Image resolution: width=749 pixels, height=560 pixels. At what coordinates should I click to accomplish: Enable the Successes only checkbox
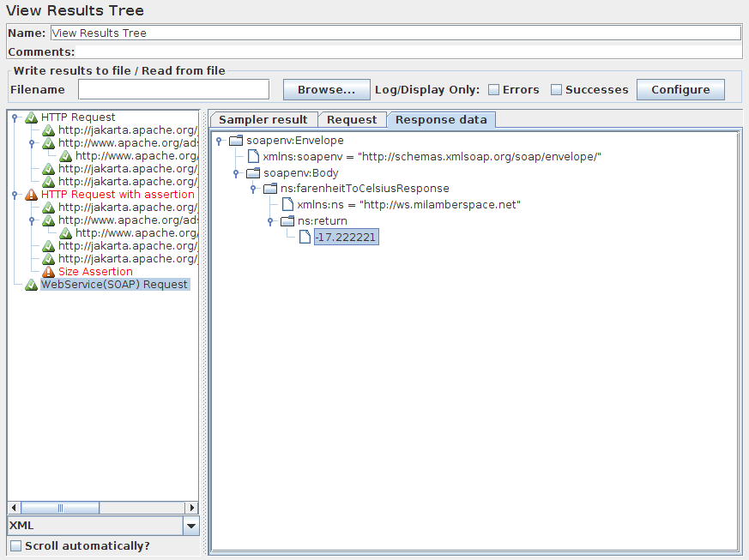(556, 90)
